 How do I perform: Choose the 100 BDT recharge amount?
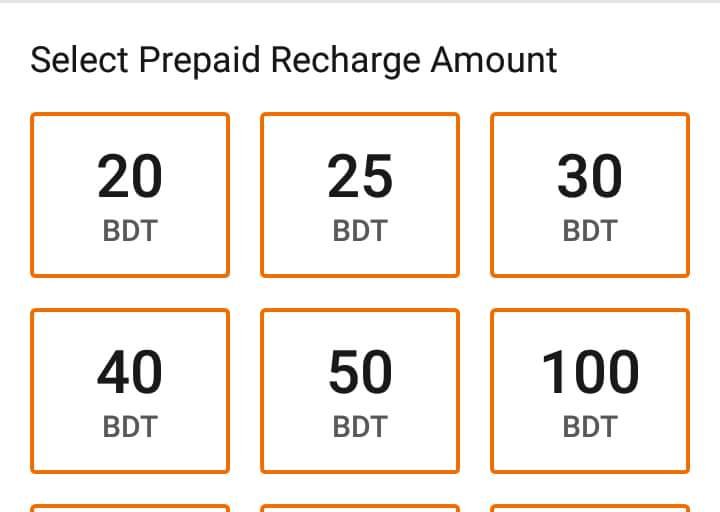pyautogui.click(x=590, y=390)
